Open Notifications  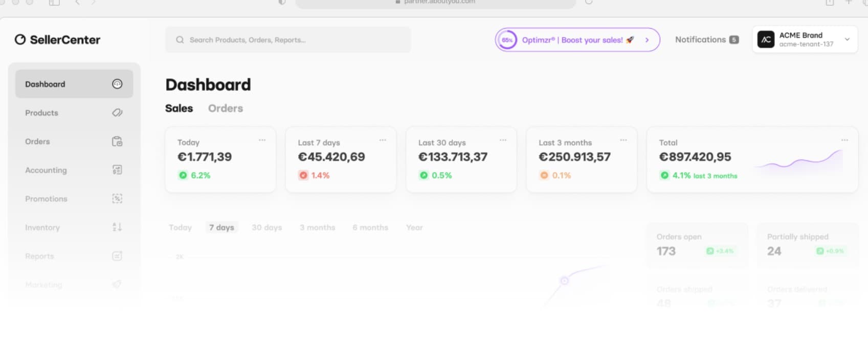(x=707, y=39)
